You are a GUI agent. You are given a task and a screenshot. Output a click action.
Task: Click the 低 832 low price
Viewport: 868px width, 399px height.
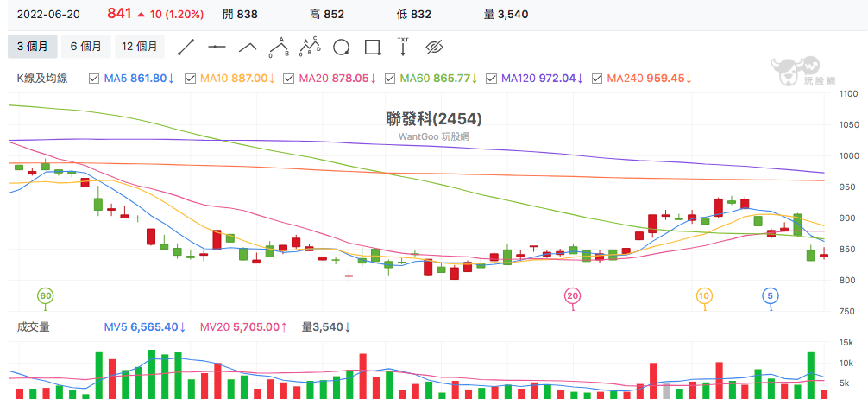pos(413,15)
